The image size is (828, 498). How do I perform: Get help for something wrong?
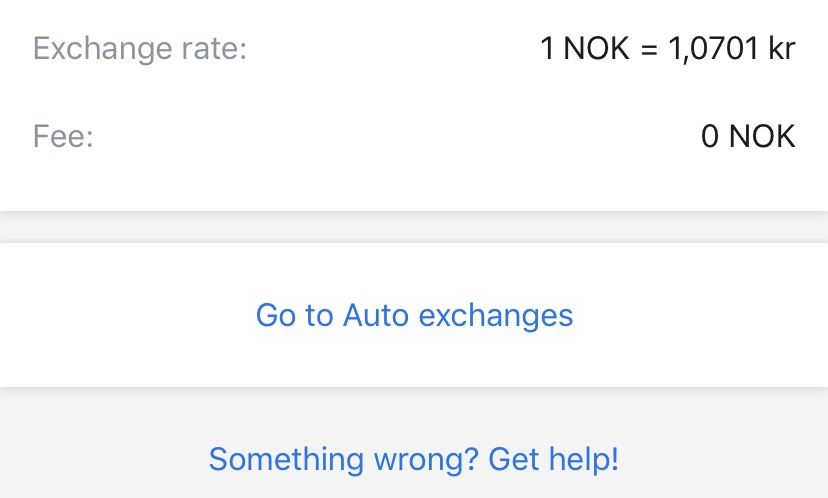(414, 459)
